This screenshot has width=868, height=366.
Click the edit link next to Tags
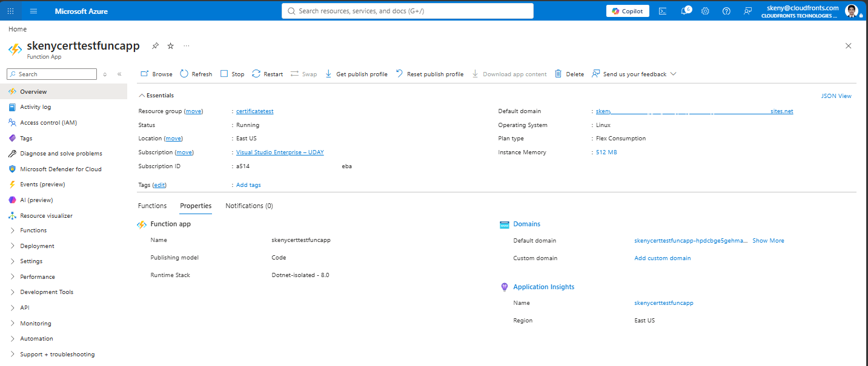[x=160, y=185]
